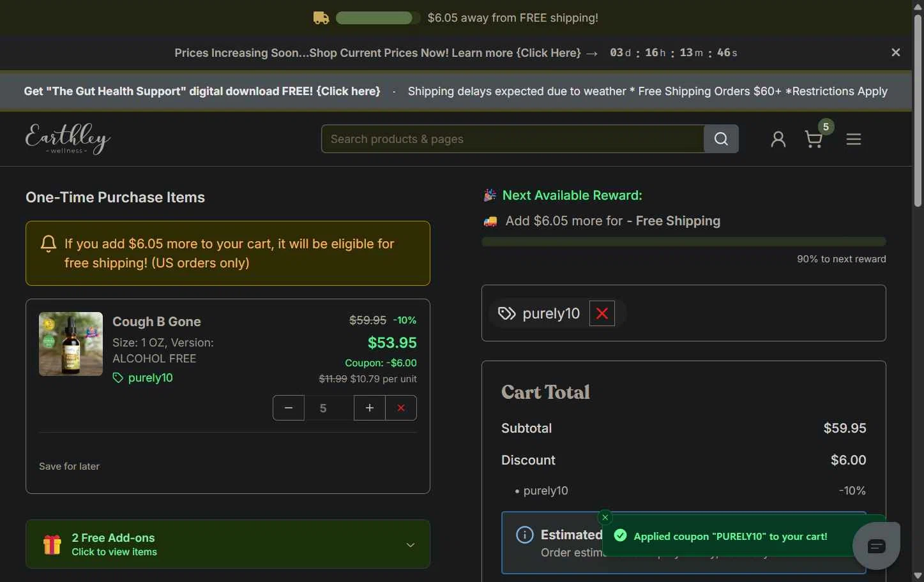Screen dimensions: 924x582
Task: Open the hamburger menu icon
Action: click(x=854, y=139)
